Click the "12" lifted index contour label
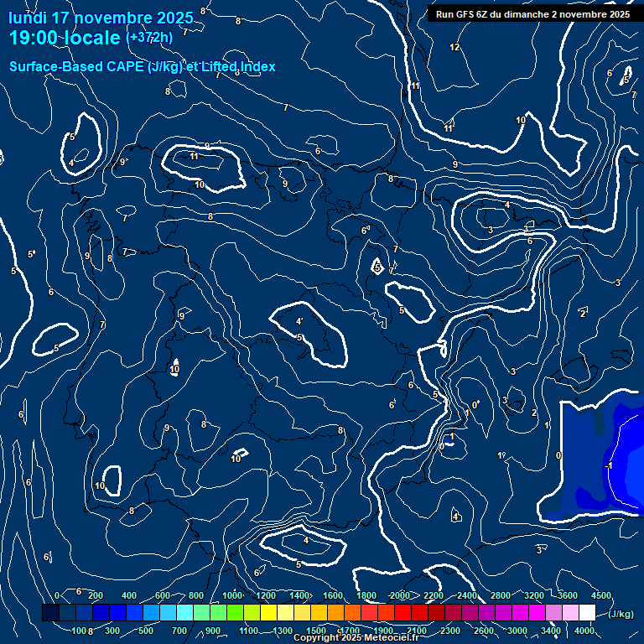The width and height of the screenshot is (644, 644). pos(454,47)
